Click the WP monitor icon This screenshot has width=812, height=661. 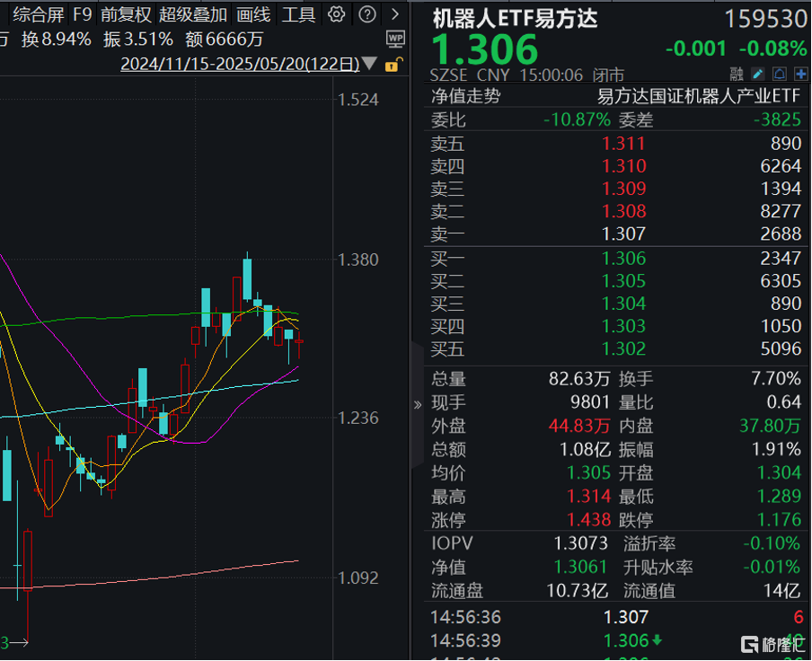395,39
